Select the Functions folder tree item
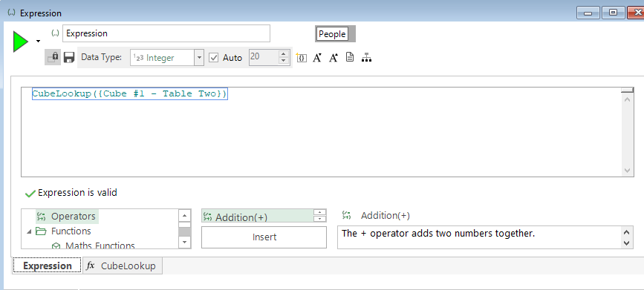 pos(63,231)
